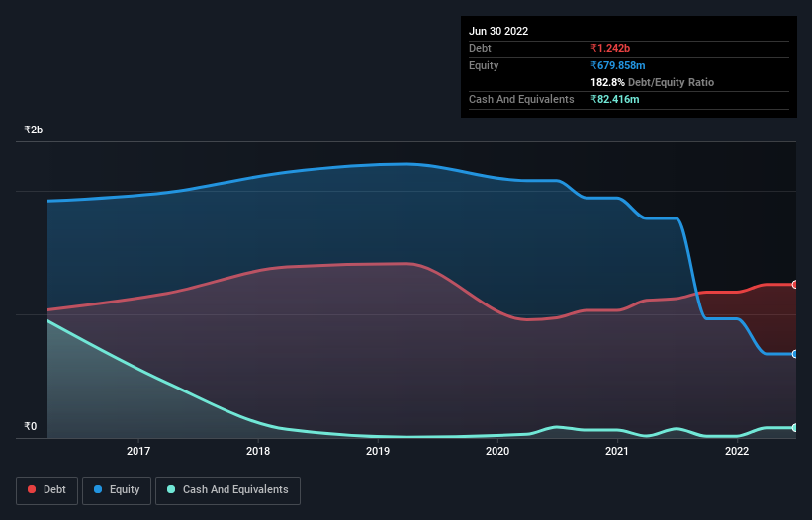The image size is (812, 520).
Task: Toggle the Cash And Equivalents legend button
Action: [227, 490]
